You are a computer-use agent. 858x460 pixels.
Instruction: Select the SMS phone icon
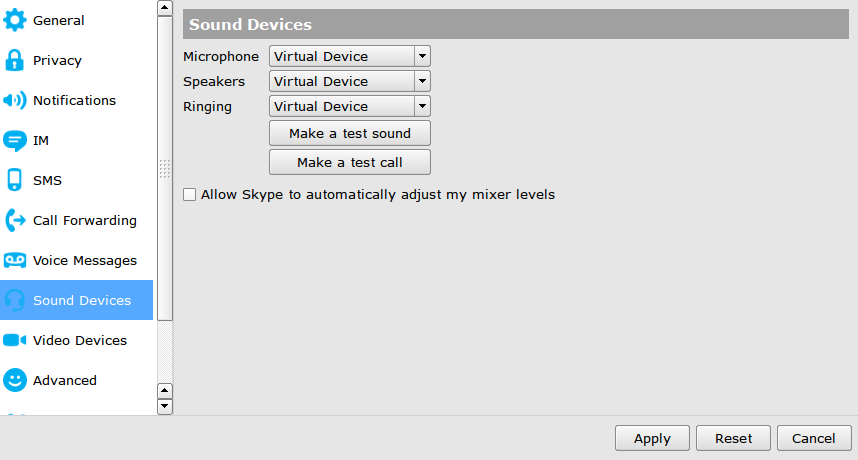tap(15, 180)
